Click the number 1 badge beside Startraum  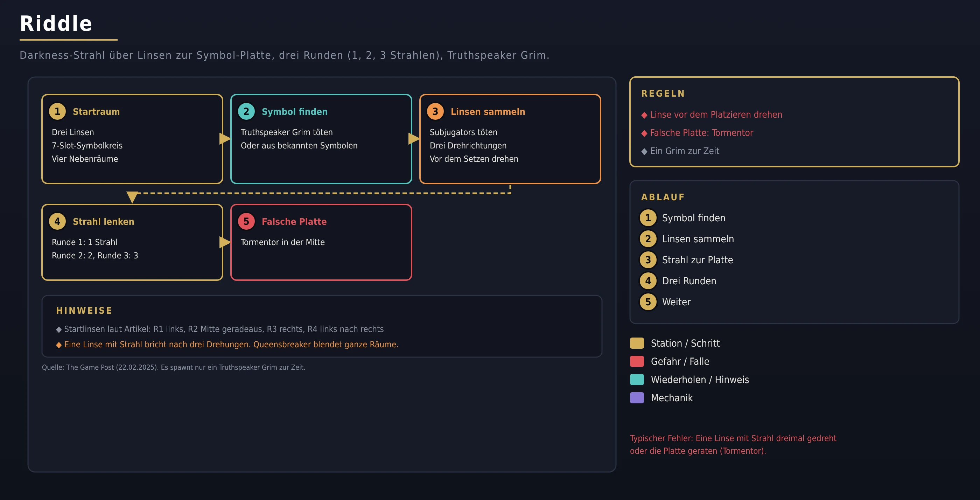(57, 111)
